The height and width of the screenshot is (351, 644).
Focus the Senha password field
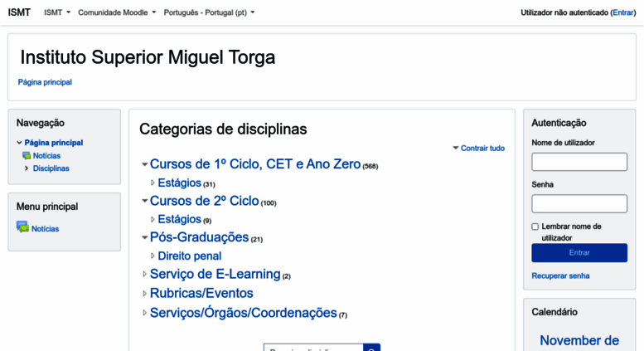click(x=579, y=204)
